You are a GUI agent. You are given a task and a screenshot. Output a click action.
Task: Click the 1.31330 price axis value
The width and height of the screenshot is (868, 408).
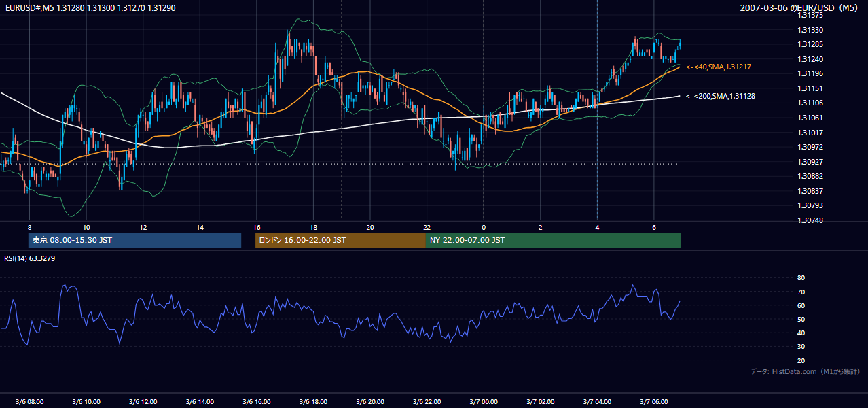point(811,30)
